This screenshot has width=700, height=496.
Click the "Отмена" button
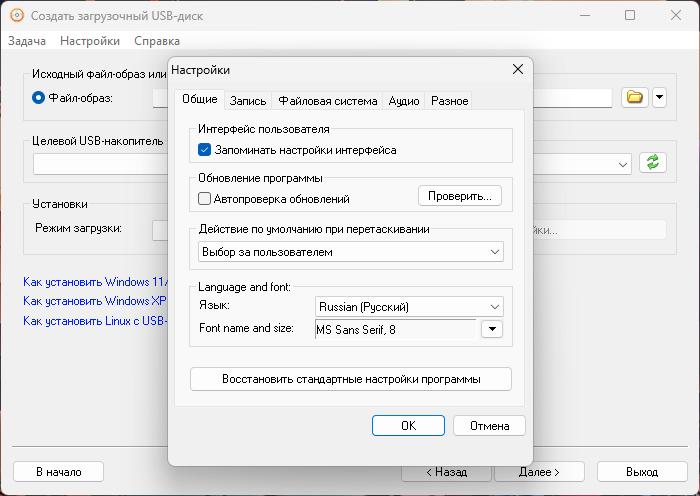pyautogui.click(x=489, y=425)
